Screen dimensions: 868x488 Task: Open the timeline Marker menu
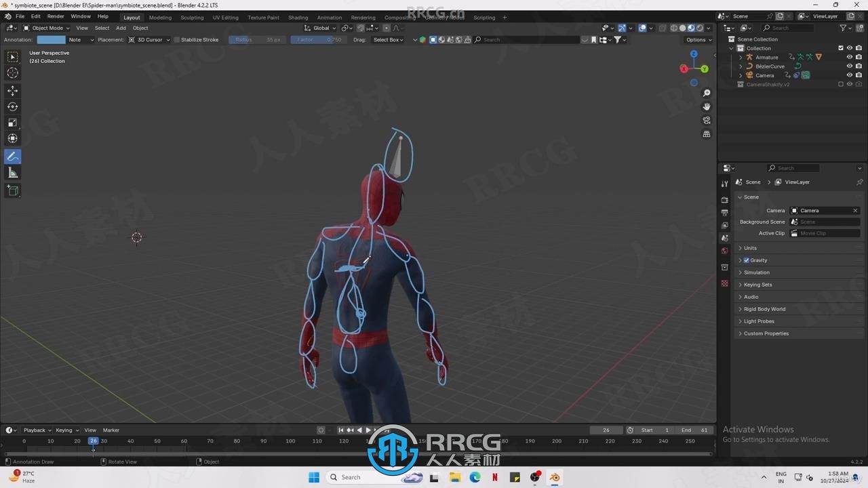click(x=111, y=430)
